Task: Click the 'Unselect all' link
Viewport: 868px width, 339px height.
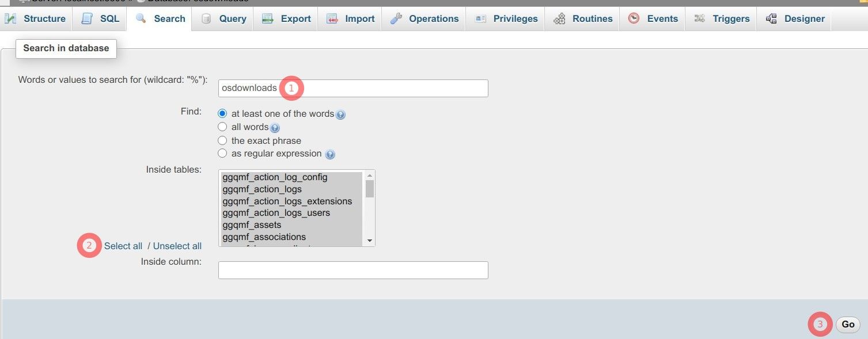Action: [177, 246]
